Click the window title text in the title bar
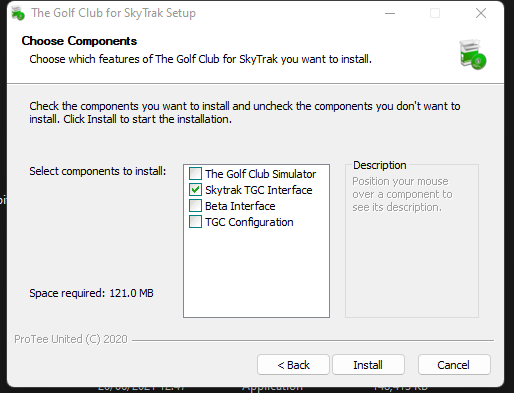Screen dimensions: 514x393 [113, 13]
